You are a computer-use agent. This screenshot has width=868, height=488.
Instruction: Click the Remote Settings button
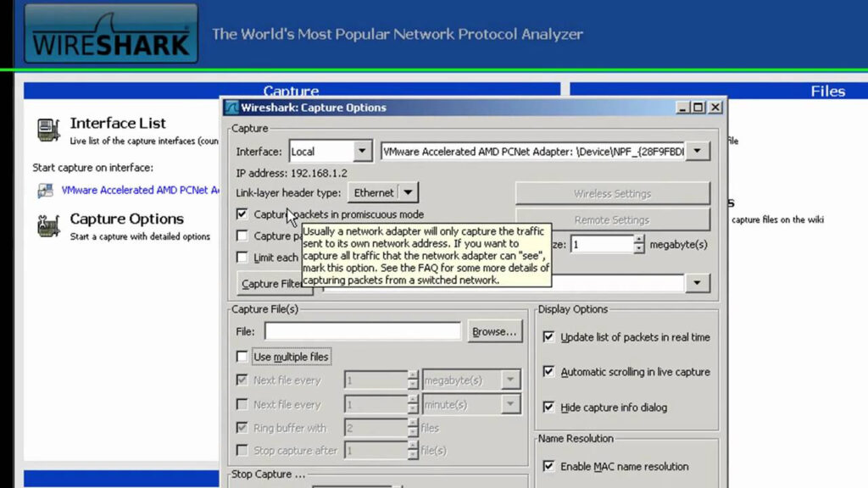[x=612, y=219]
